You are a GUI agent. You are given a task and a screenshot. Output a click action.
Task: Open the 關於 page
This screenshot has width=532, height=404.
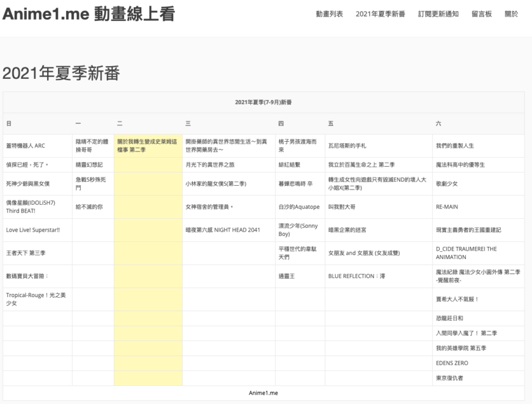tap(512, 13)
